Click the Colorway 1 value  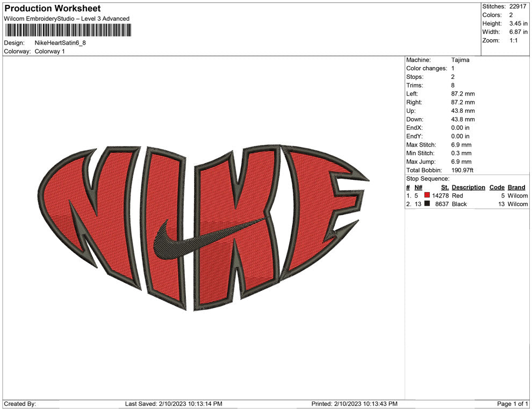coord(49,51)
